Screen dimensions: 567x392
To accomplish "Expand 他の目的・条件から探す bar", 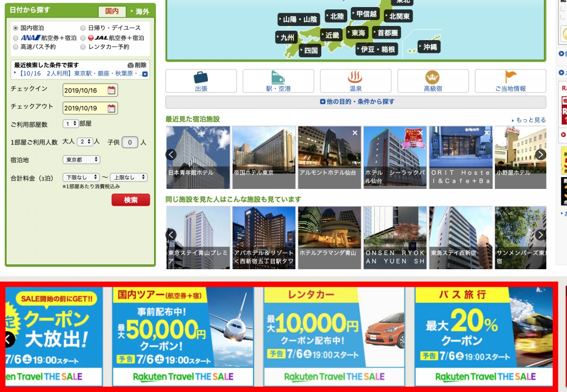I will point(356,102).
